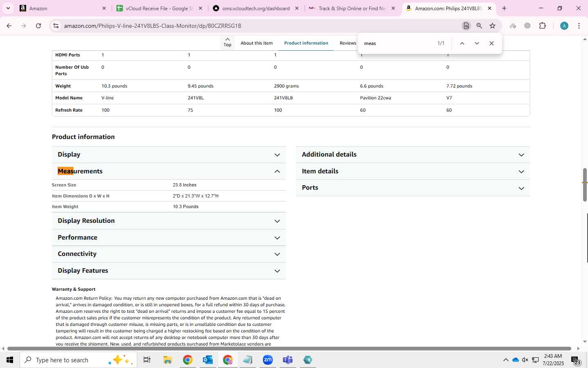The height and width of the screenshot is (368, 588).
Task: Expand the Connectivity section
Action: point(169,254)
